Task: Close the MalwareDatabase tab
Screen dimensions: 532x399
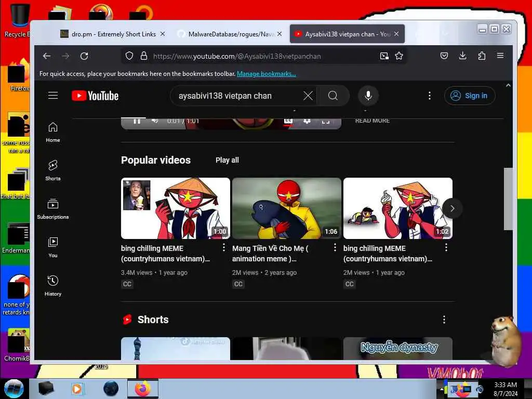Action: click(279, 34)
